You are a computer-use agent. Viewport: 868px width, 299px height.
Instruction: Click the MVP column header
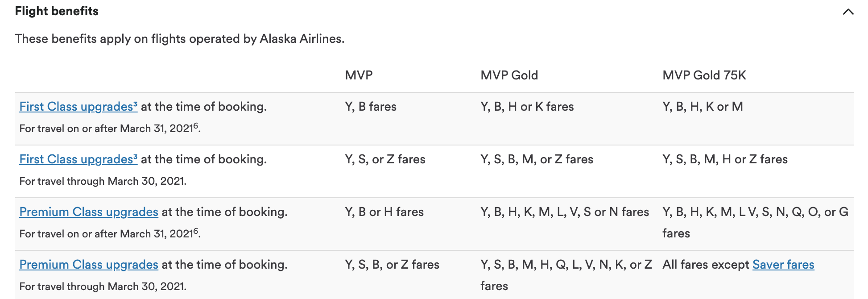click(359, 75)
